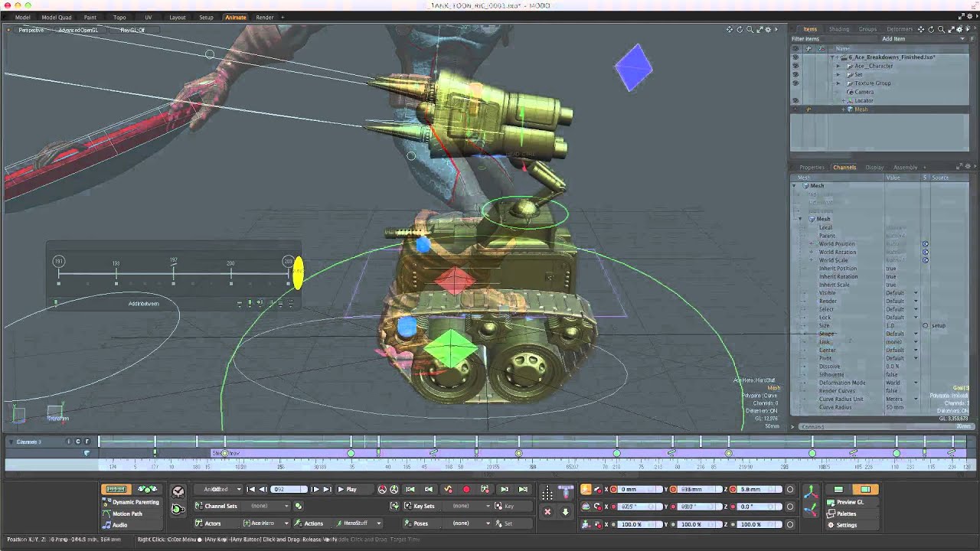
Task: Select the green diamond controller on tank
Action: coord(451,349)
